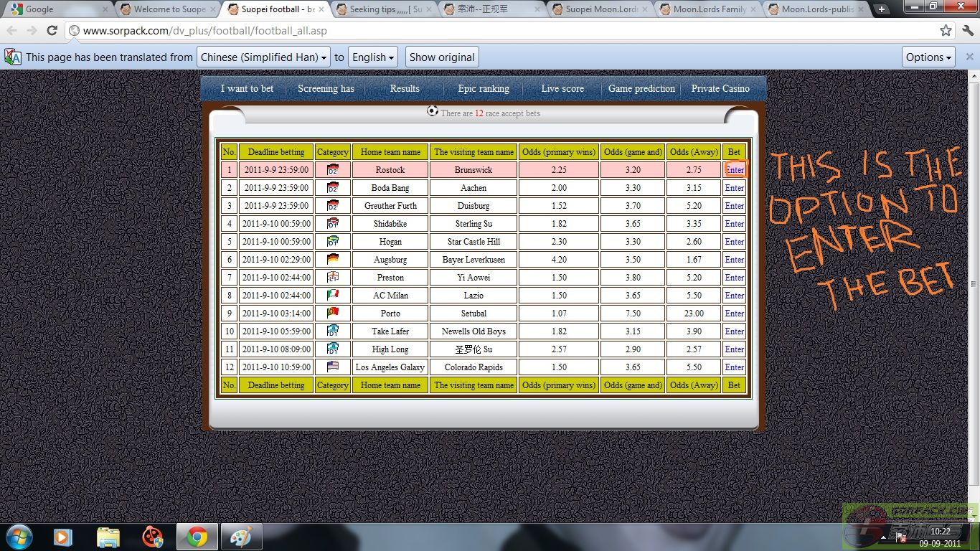Open Paint from the taskbar
Screen dimensions: 980x551
tap(241, 537)
